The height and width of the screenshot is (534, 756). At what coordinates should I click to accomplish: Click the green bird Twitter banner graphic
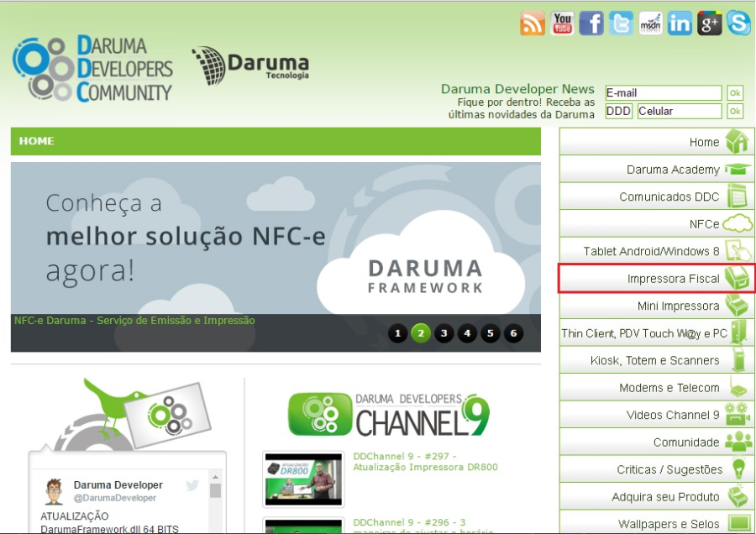133,415
